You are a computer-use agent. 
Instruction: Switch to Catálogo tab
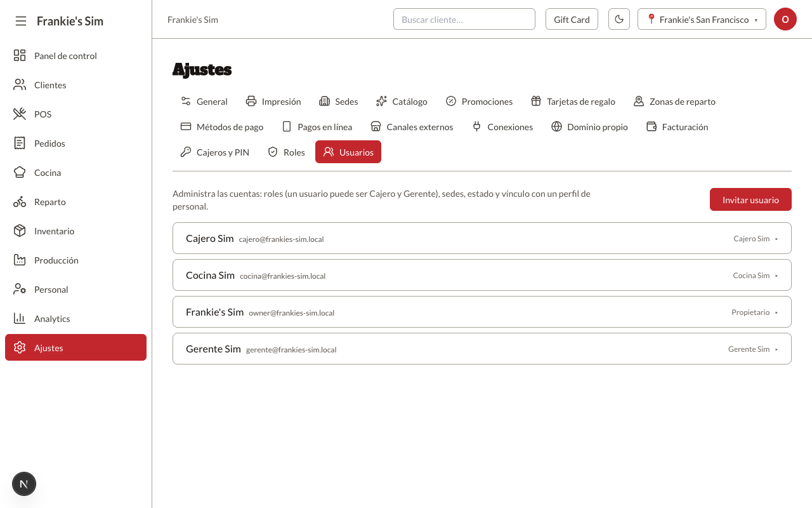coord(402,102)
